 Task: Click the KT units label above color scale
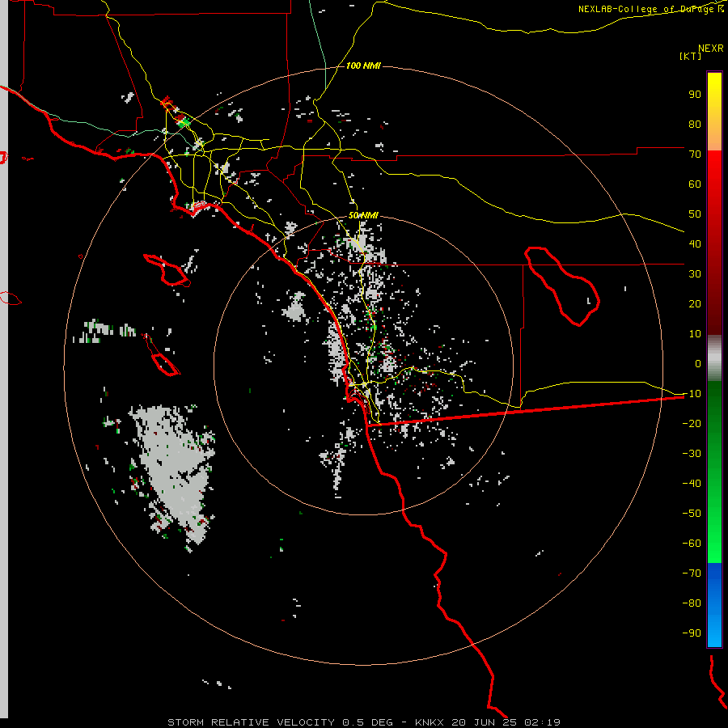coord(691,56)
